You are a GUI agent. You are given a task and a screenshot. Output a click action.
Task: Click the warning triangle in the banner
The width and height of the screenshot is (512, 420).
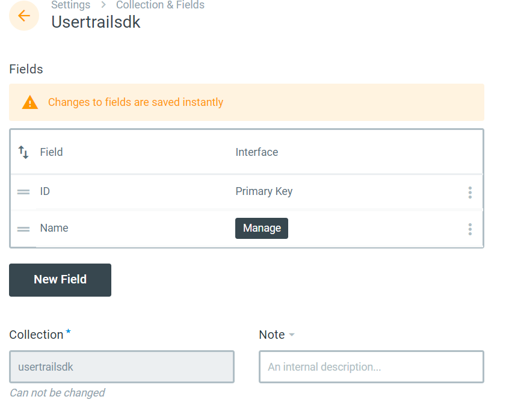29,102
